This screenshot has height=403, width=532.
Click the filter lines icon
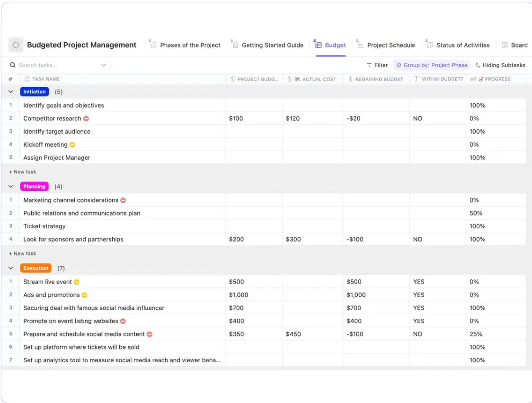click(x=369, y=65)
